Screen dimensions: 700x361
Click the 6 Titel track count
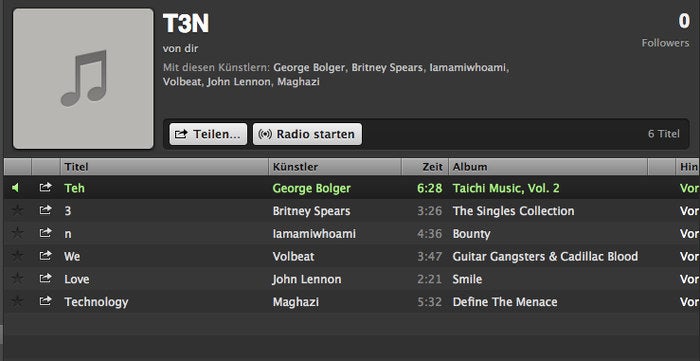pyautogui.click(x=664, y=134)
